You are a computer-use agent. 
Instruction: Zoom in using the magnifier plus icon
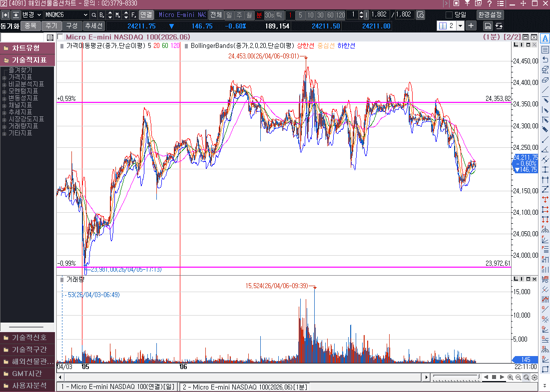[x=510, y=378]
